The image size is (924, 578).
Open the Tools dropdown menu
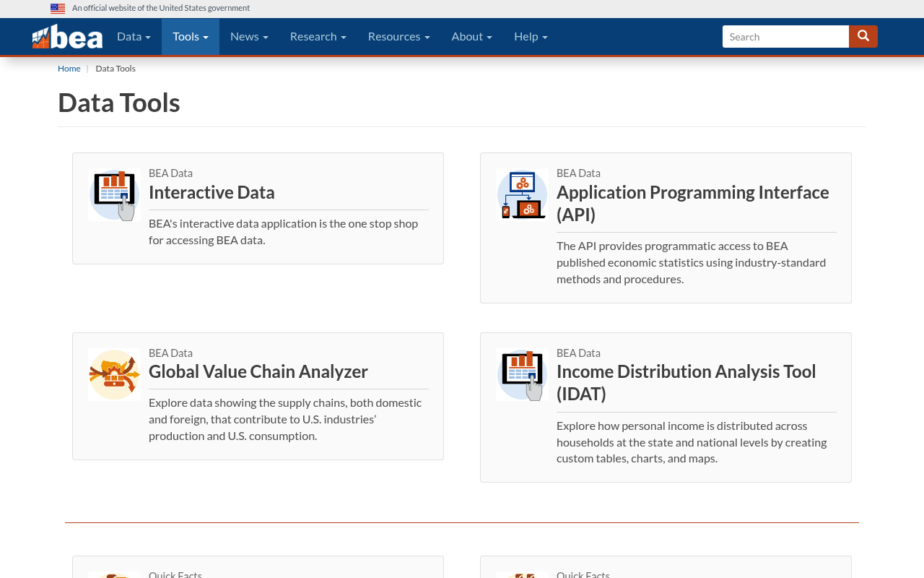(x=191, y=36)
